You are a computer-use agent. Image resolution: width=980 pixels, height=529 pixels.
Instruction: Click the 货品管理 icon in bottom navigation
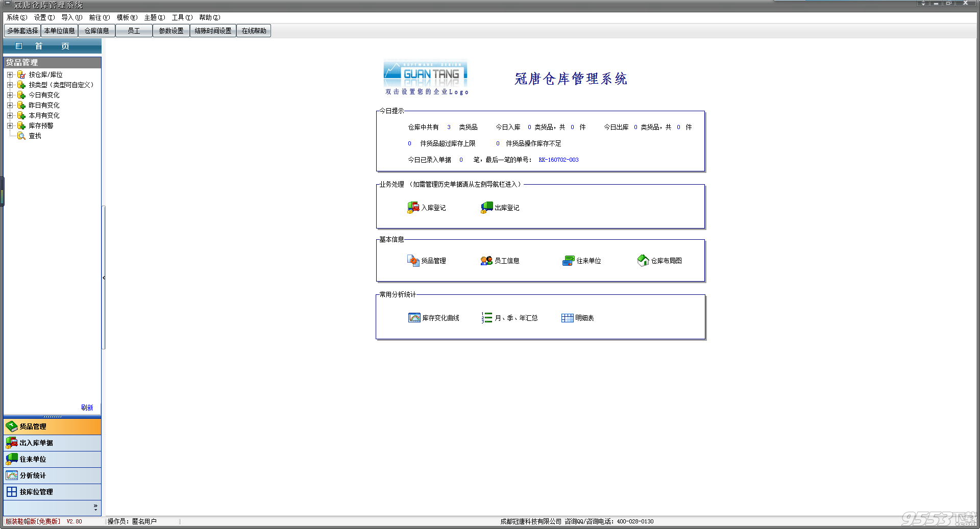point(12,426)
